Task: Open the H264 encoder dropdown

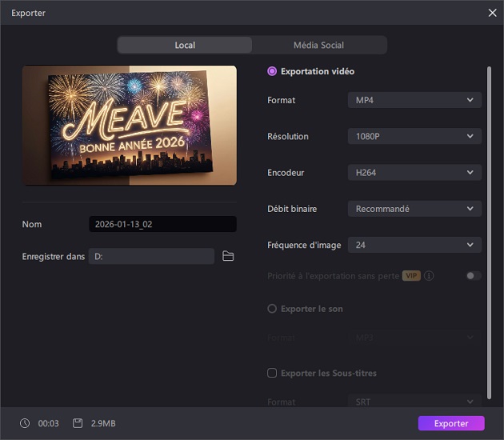Action: click(414, 173)
